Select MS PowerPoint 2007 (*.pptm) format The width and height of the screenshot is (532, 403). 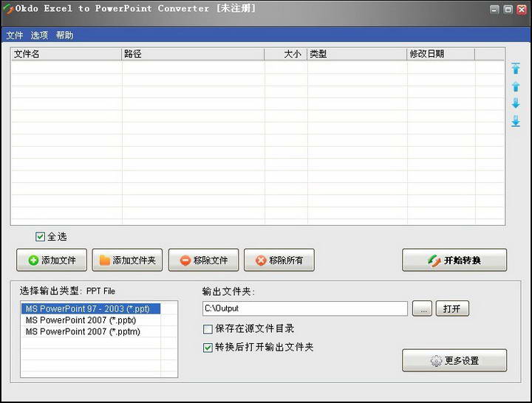tap(91, 331)
